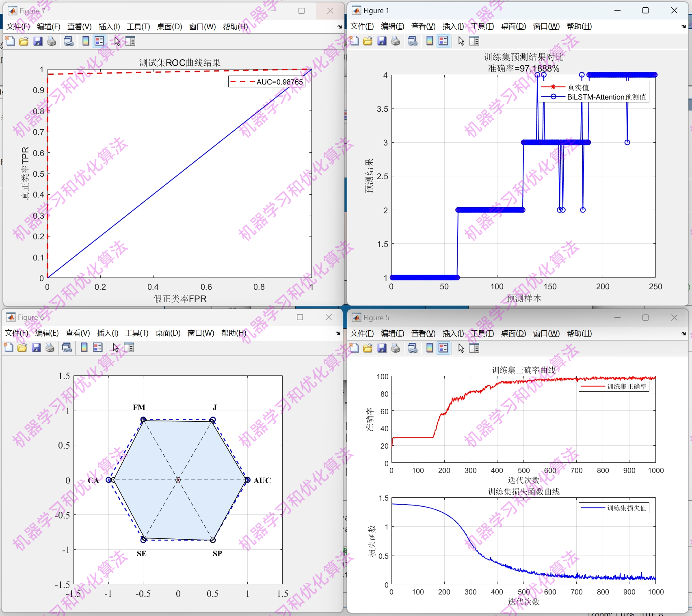
Task: Open a file using Figure 6 folder icon
Action: tap(22, 348)
